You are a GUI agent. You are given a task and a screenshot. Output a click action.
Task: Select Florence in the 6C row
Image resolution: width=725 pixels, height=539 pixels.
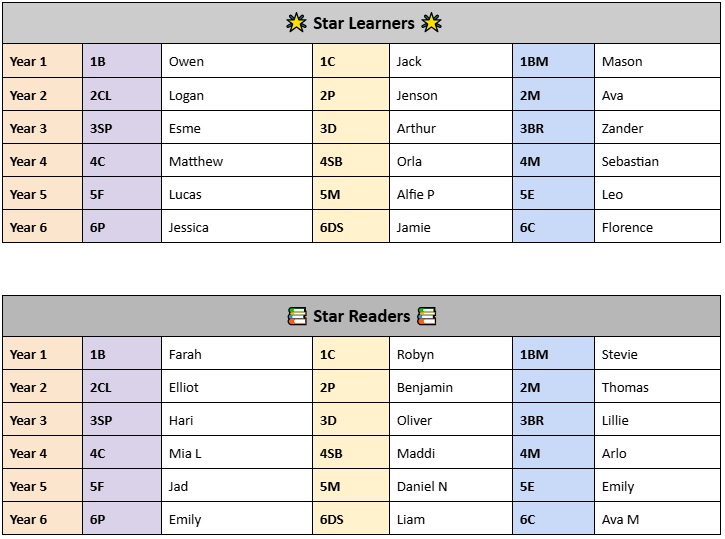coord(627,227)
